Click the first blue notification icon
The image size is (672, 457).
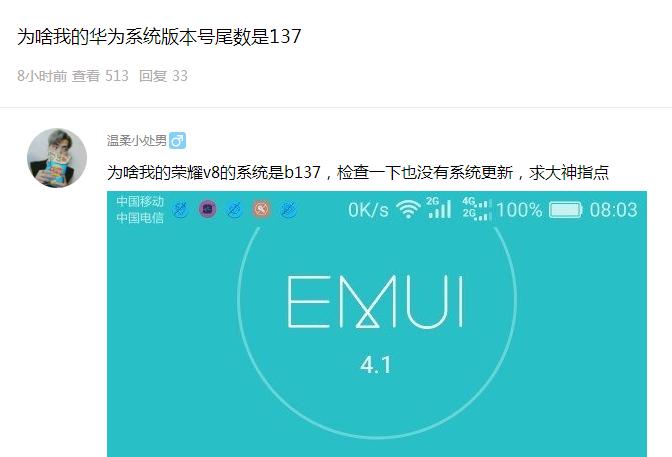pos(181,209)
